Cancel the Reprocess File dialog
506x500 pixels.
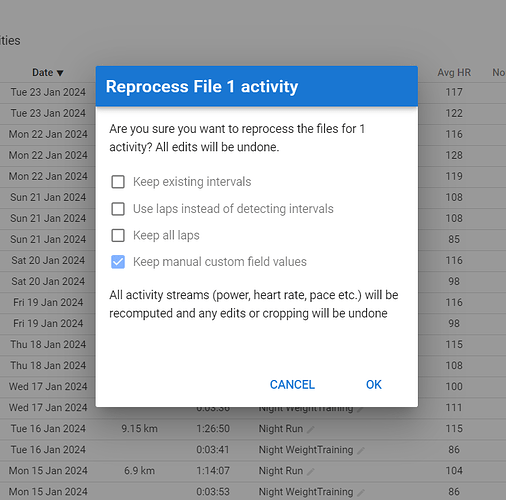(x=292, y=385)
